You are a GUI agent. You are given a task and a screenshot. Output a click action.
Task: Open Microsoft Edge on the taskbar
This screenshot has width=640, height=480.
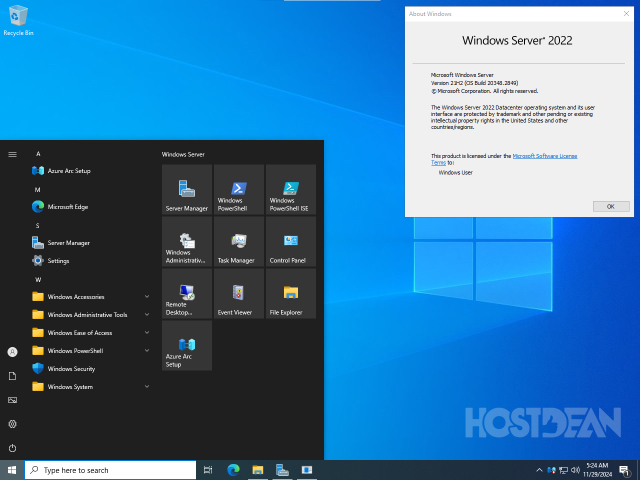pos(233,470)
